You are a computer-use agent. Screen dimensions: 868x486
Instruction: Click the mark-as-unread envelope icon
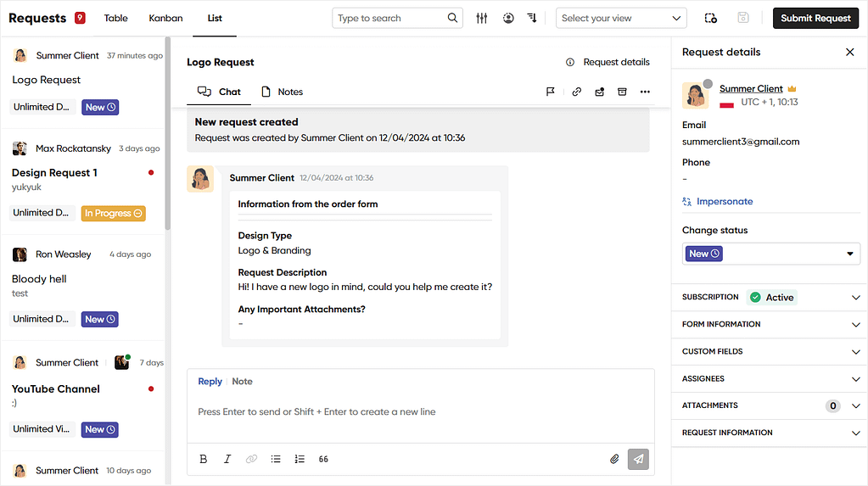600,92
